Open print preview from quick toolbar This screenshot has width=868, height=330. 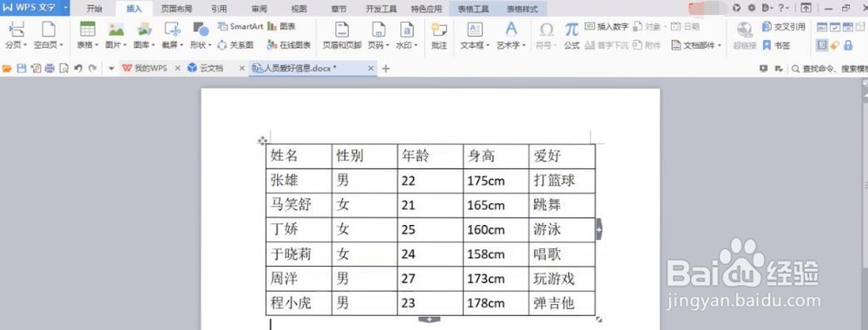(x=63, y=68)
